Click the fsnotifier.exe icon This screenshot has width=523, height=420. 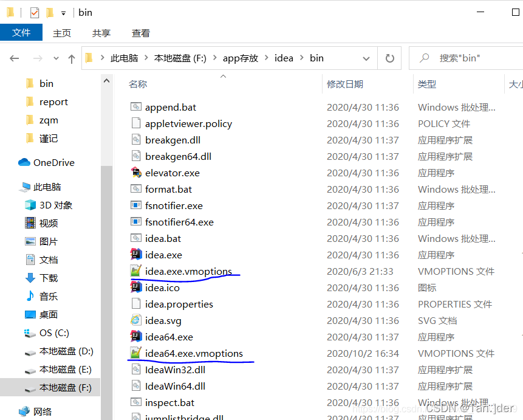135,205
